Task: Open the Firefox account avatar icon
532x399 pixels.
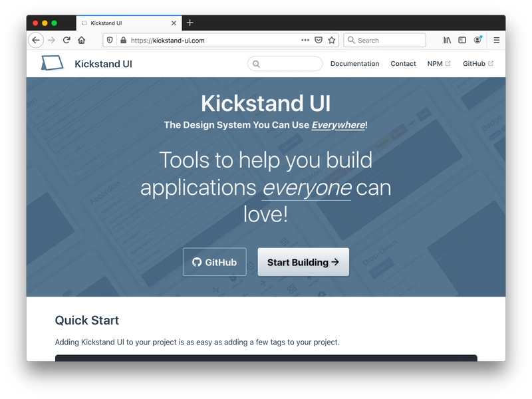Action: tap(477, 40)
